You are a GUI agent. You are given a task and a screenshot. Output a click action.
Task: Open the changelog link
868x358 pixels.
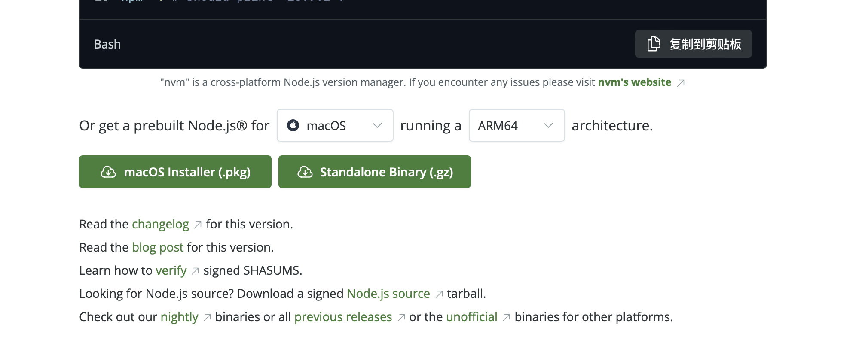click(160, 224)
